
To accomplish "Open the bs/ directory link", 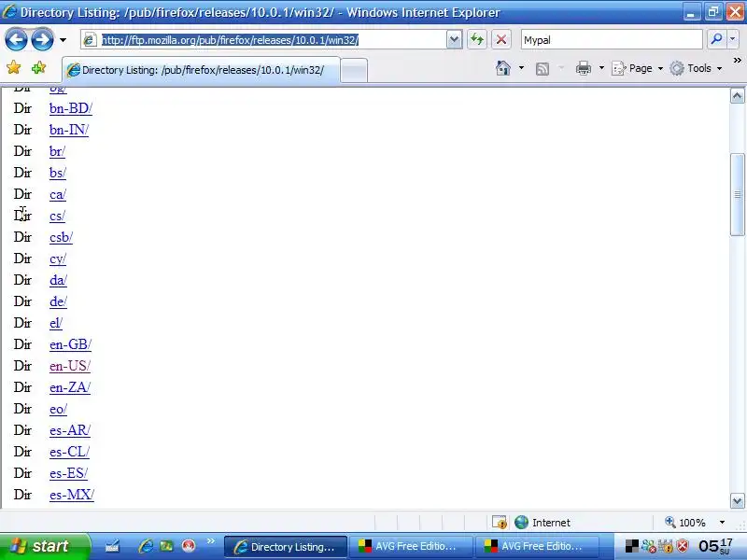I will 58,173.
